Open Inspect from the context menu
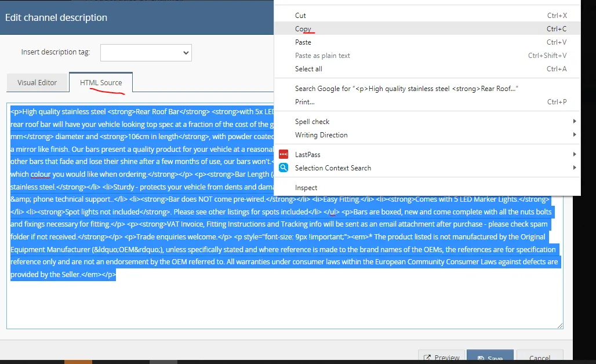This screenshot has width=596, height=364. tap(427, 188)
